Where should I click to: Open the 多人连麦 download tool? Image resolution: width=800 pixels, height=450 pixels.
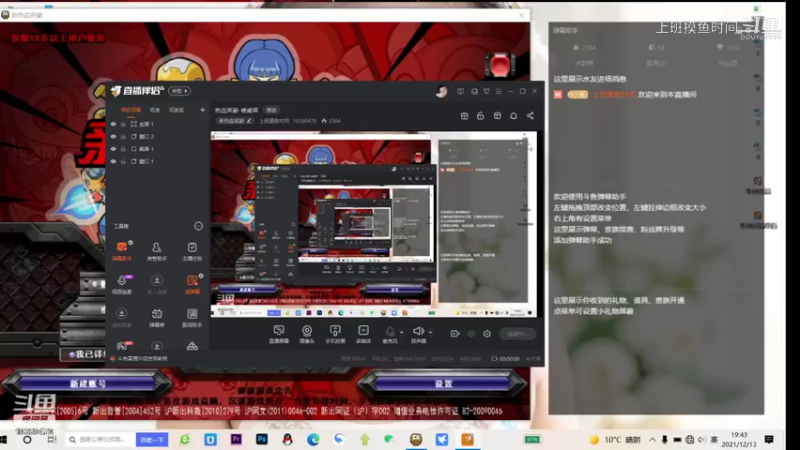[157, 284]
